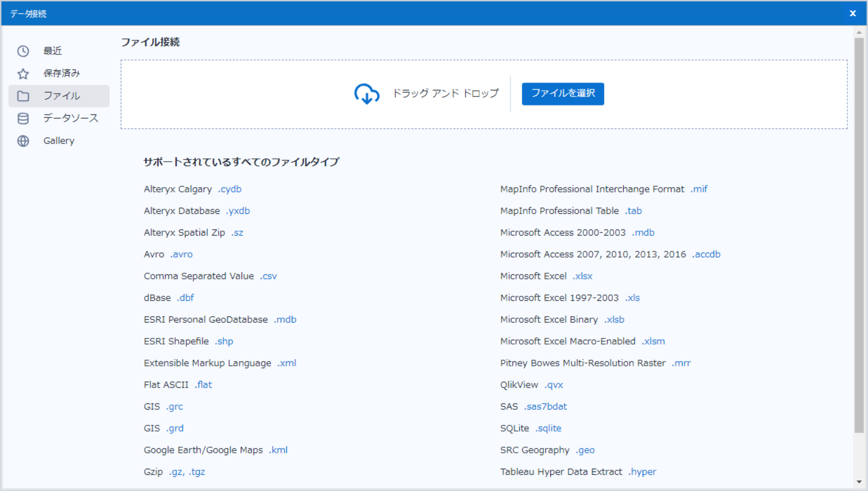This screenshot has width=868, height=491.
Task: Click サポートされているすべてのファイルタイプ heading
Action: (241, 162)
